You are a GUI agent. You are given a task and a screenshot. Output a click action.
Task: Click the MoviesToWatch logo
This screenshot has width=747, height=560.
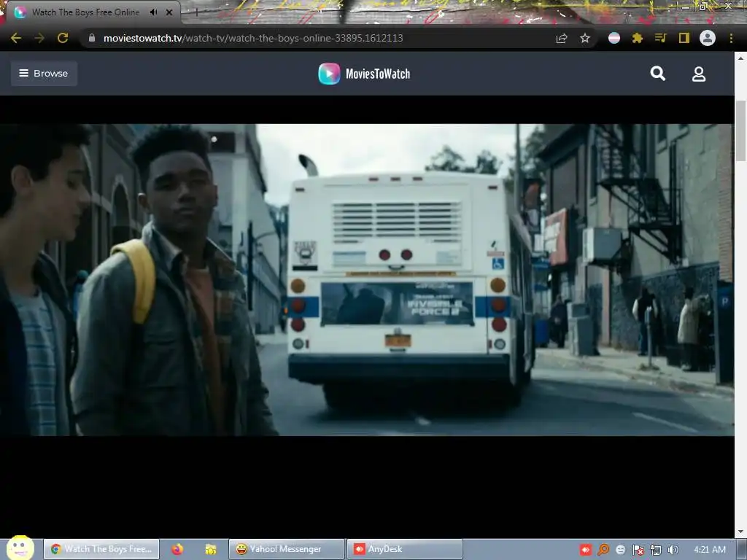(365, 74)
